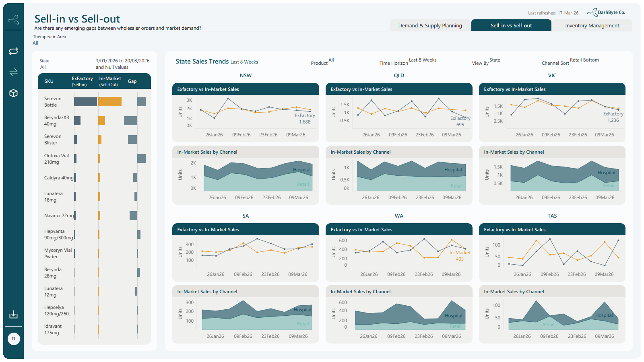Viewport: 644px width, 362px height.
Task: Click the State Sales Trends title
Action: click(x=202, y=62)
